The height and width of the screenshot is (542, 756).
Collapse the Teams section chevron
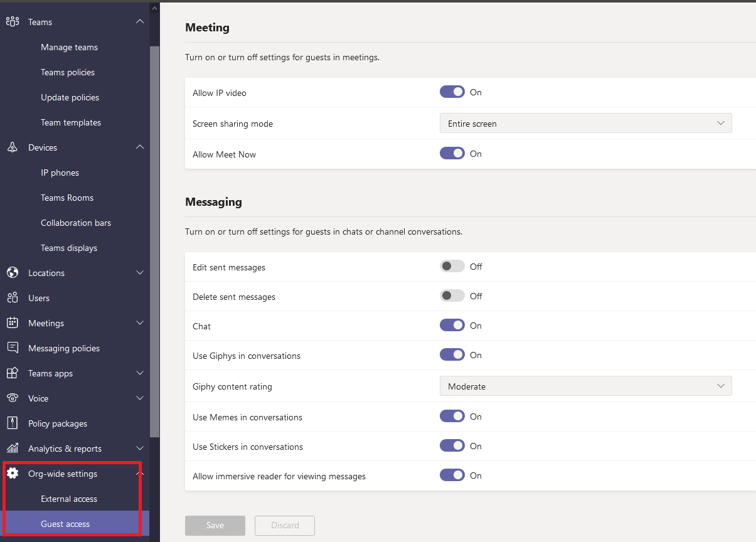140,22
